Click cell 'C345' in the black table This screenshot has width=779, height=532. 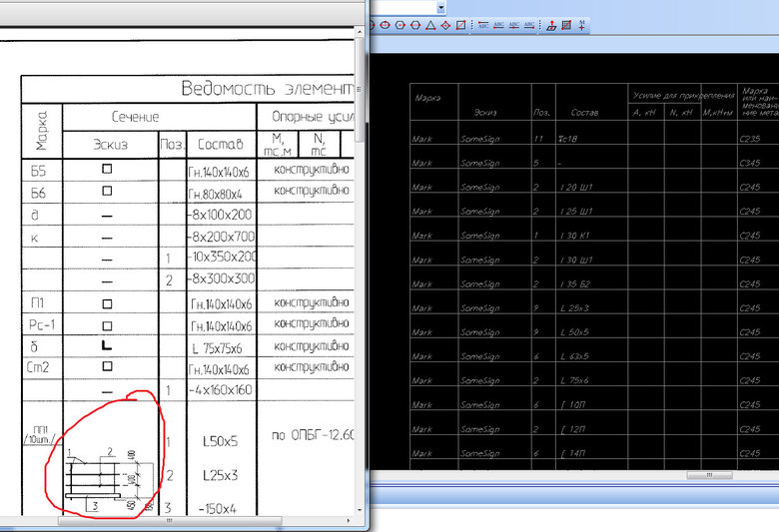pos(750,163)
